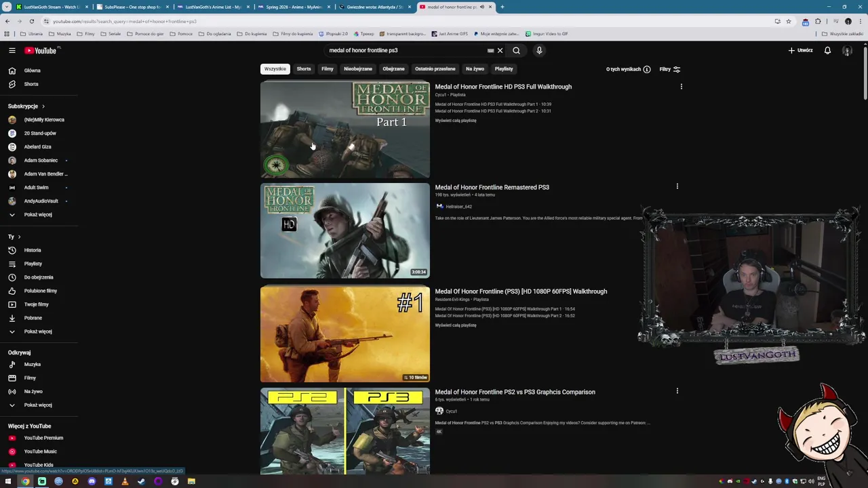Open the YouTube hamburger guide menu
Viewport: 868px width, 488px height.
pos(12,50)
